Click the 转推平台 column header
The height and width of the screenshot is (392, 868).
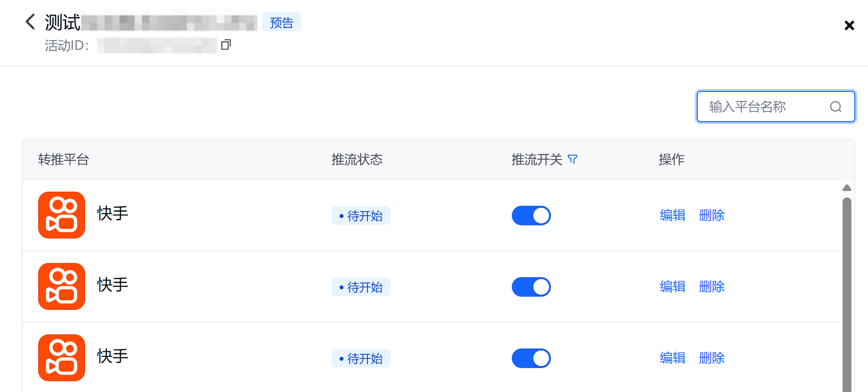pyautogui.click(x=64, y=159)
